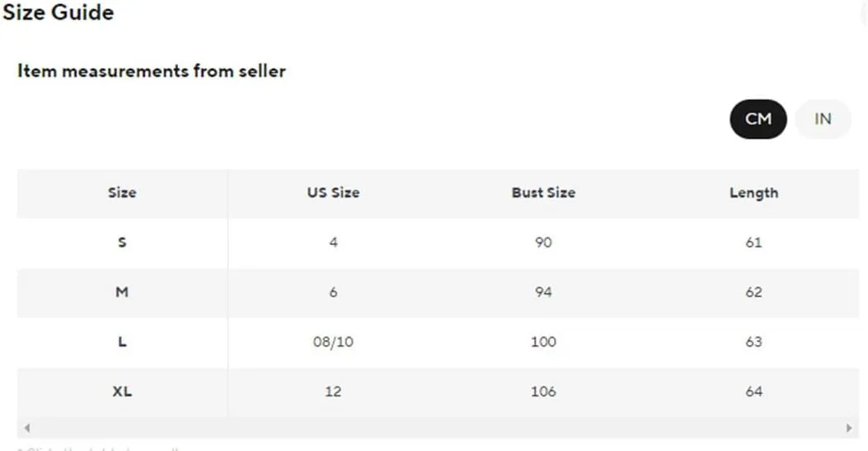Click the XL size row label

click(123, 391)
